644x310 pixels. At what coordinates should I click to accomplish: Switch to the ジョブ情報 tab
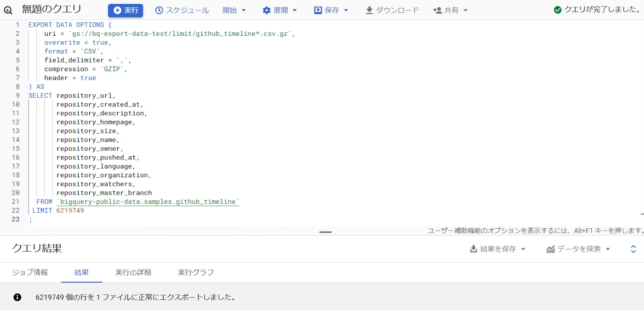click(x=30, y=272)
